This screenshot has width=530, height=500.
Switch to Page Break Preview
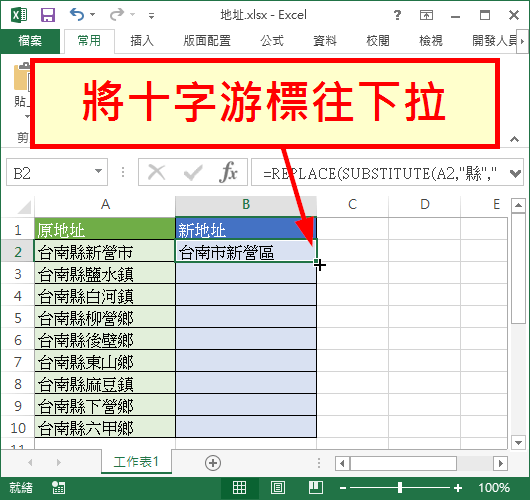[x=316, y=487]
